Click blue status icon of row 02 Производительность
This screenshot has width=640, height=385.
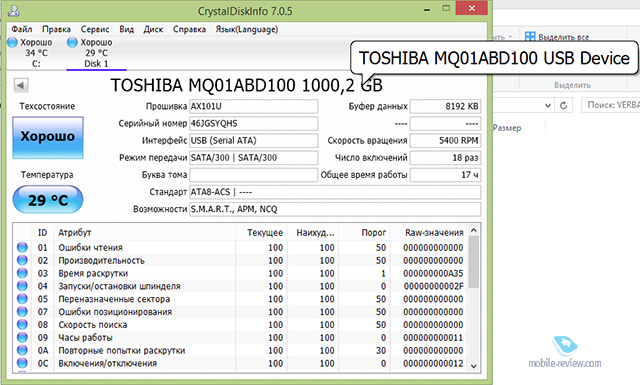coord(22,260)
